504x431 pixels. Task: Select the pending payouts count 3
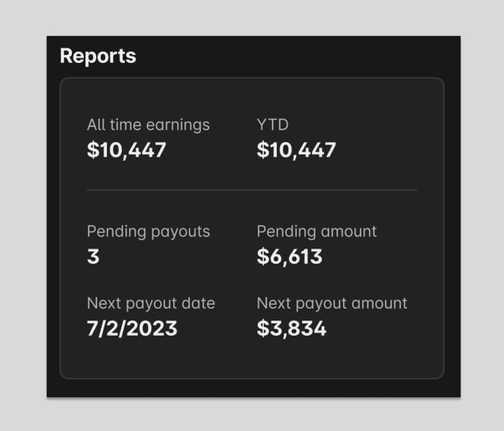[93, 257]
